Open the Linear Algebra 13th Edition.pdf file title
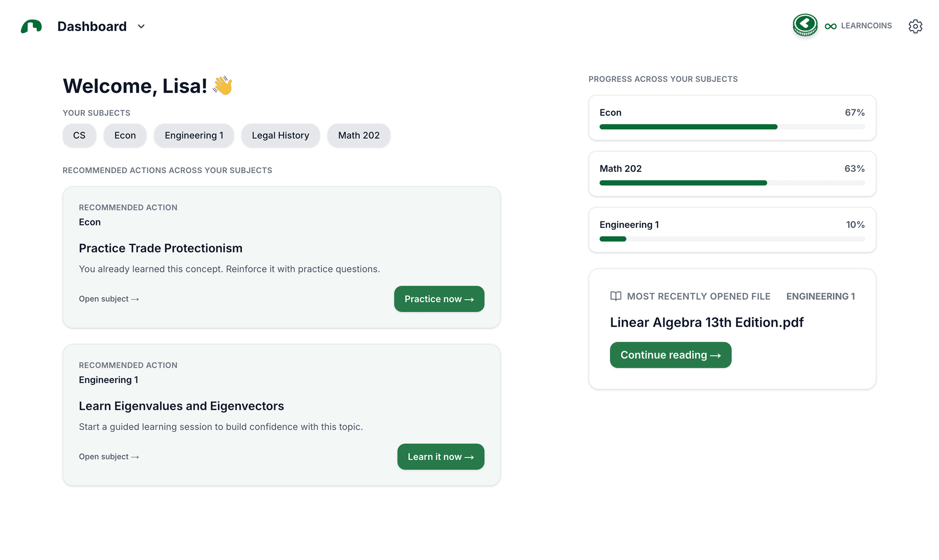Viewport: 939px width, 560px height. point(707,322)
